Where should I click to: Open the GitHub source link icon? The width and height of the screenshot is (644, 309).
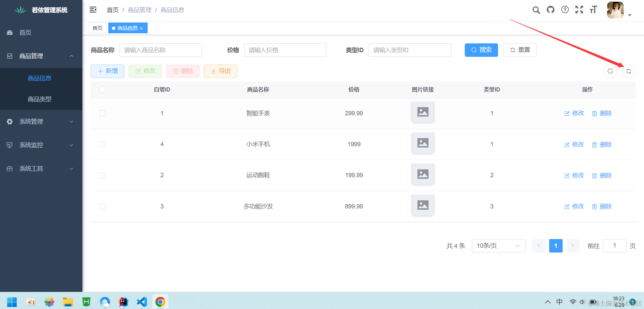click(x=551, y=10)
